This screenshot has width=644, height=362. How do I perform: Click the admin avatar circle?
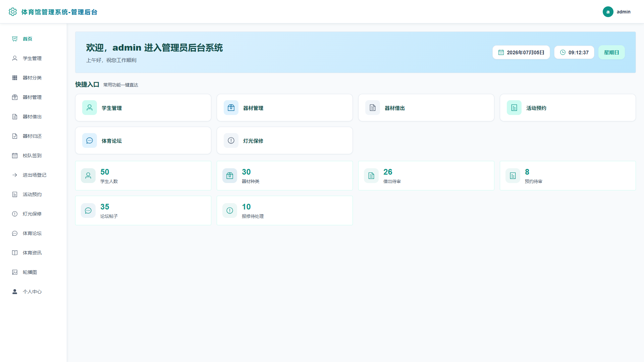(x=608, y=12)
